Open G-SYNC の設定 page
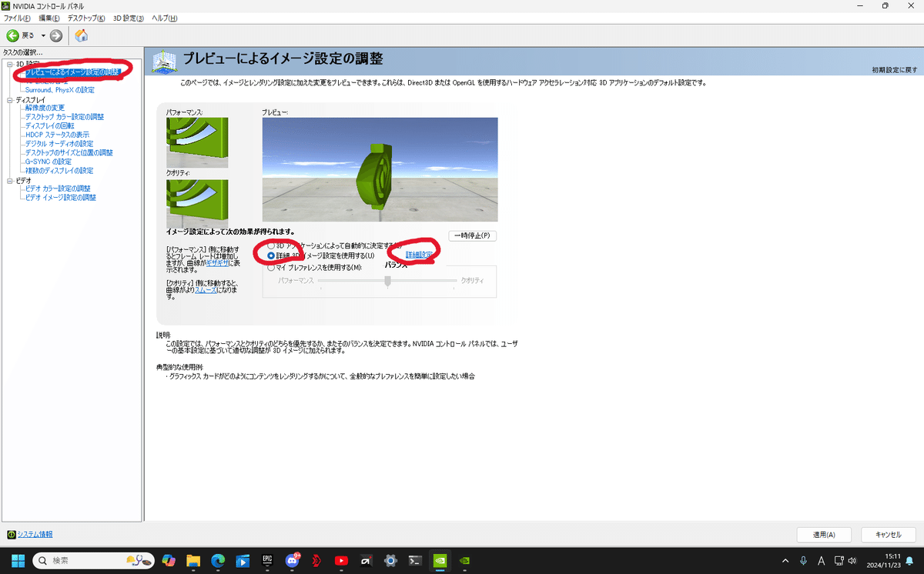924x574 pixels. 48,162
